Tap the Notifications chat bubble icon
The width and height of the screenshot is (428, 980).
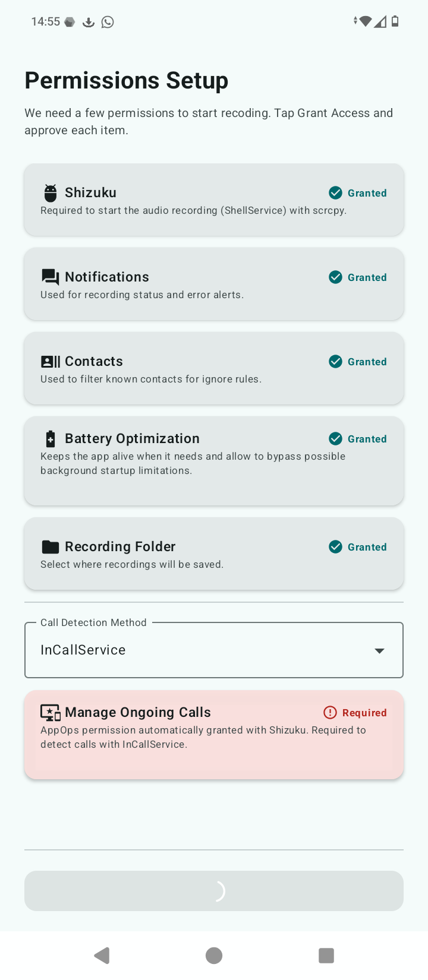pos(51,277)
